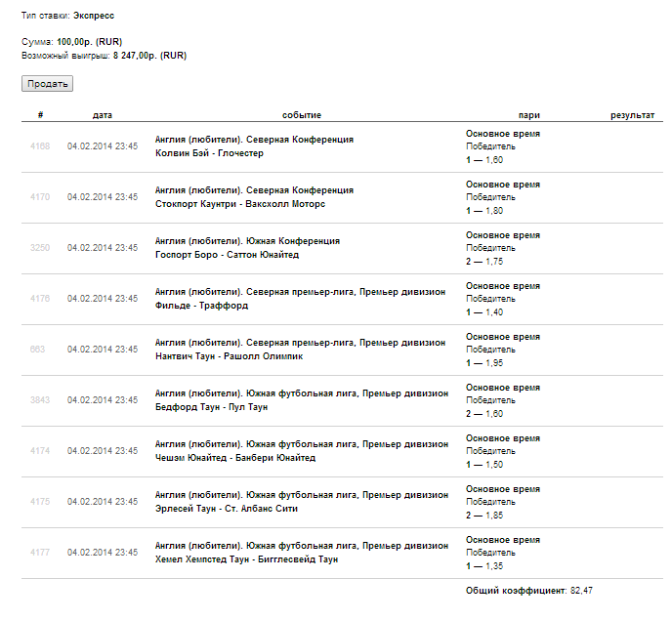
Task: Click the дата column header
Action: (x=103, y=115)
